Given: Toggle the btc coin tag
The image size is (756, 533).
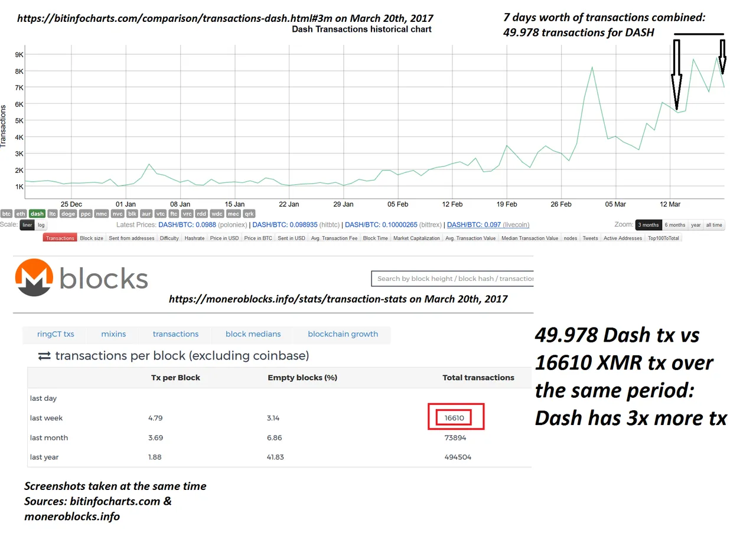Looking at the screenshot, I should pos(6,214).
